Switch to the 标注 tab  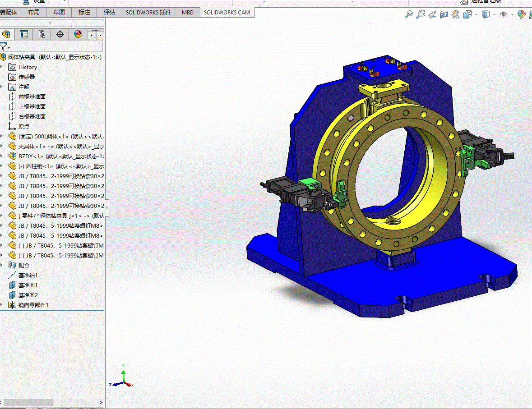(x=84, y=13)
